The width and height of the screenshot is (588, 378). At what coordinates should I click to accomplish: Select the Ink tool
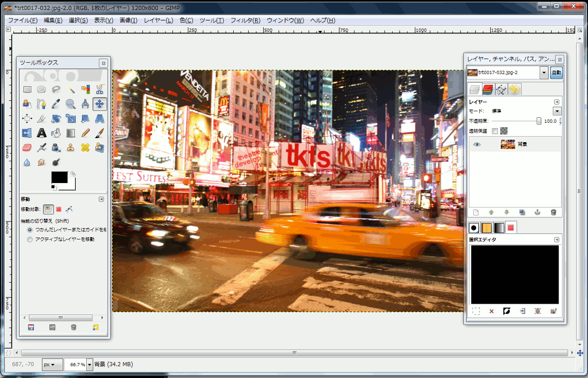coord(56,148)
